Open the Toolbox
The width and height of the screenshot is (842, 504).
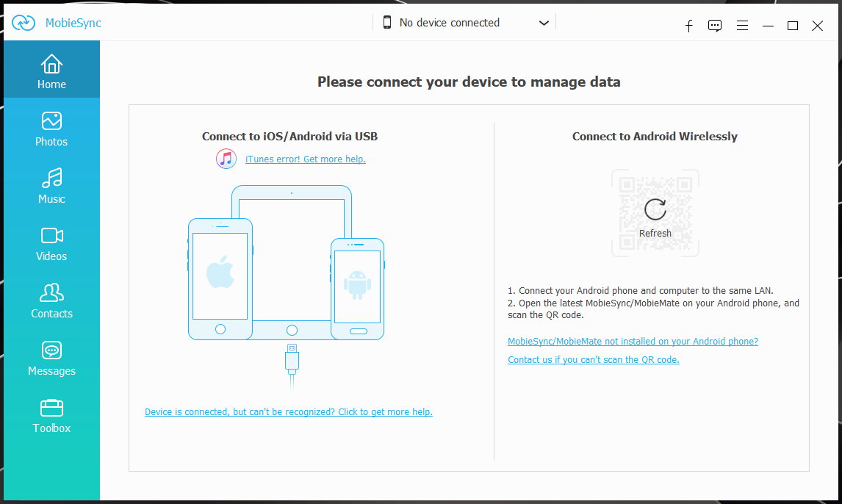pyautogui.click(x=51, y=415)
